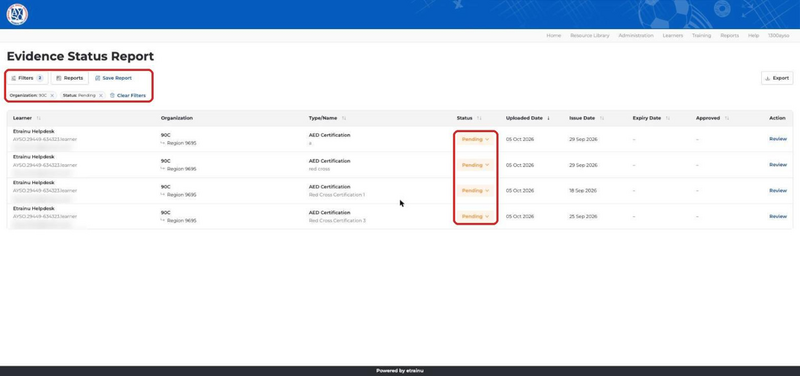
Task: Open Pending dropdown for Red Cross Certification 3
Action: pyautogui.click(x=476, y=216)
